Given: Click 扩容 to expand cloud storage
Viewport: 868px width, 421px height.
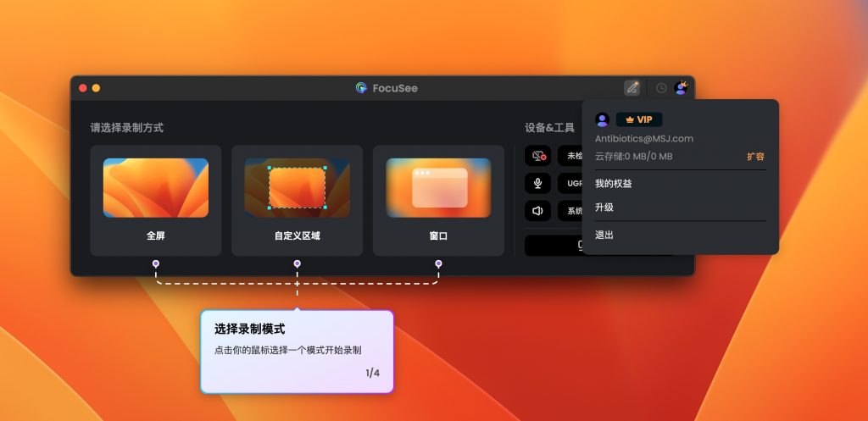Looking at the screenshot, I should [755, 157].
